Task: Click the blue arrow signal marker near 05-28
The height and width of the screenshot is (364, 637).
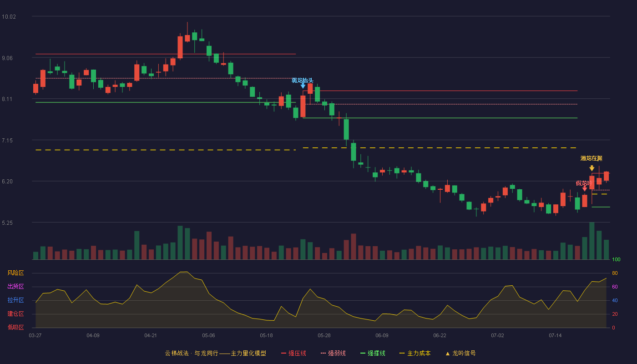Action: pyautogui.click(x=303, y=86)
